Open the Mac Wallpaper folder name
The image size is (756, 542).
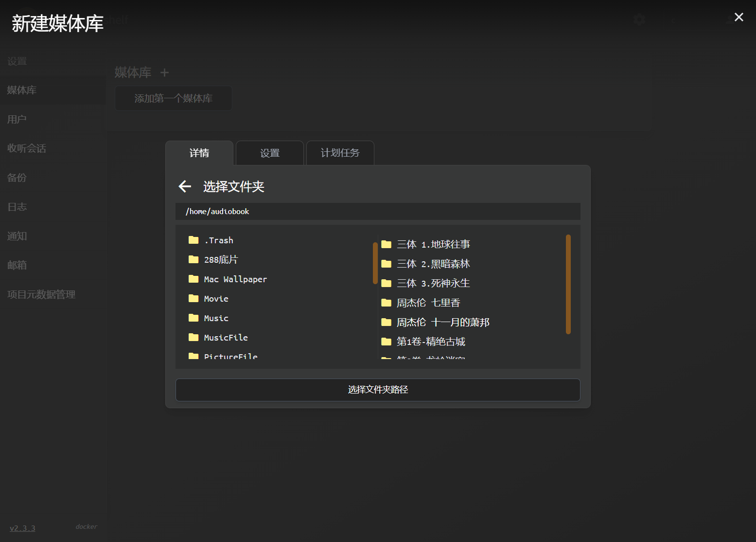click(235, 279)
